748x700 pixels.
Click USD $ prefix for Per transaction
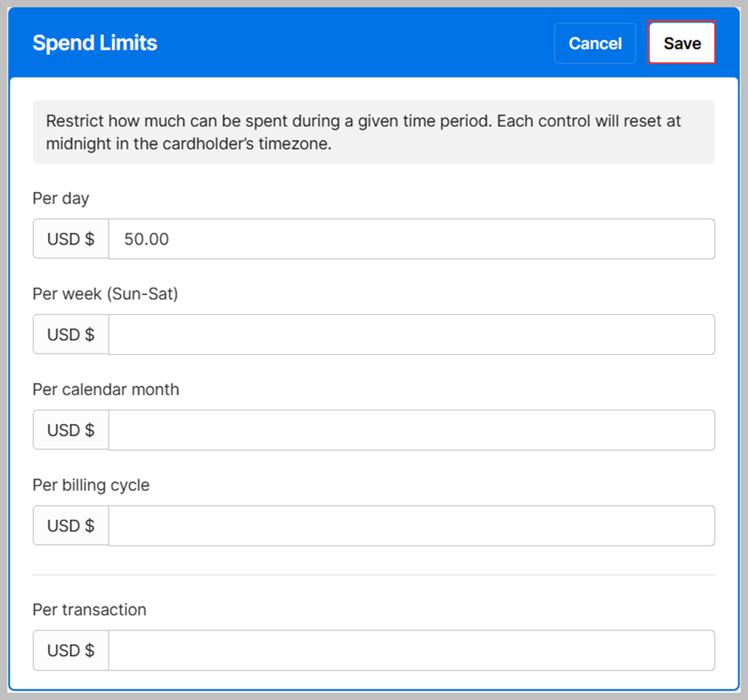[71, 650]
